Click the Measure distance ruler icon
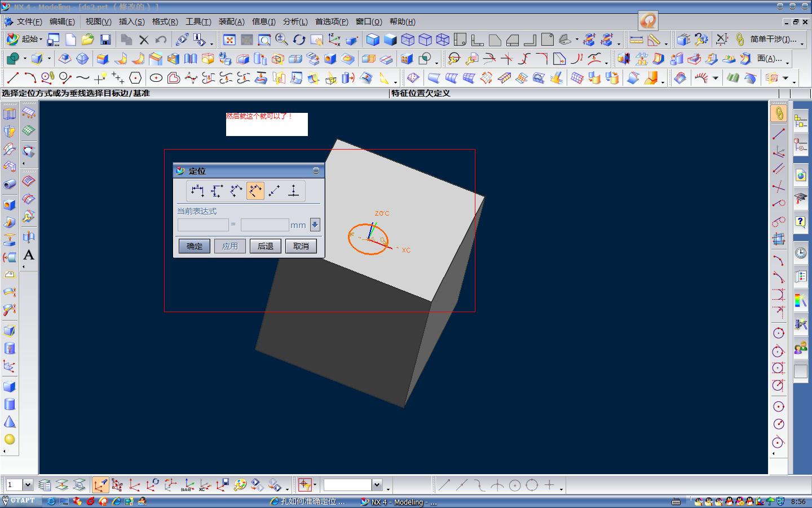The height and width of the screenshot is (508, 812). (636, 40)
